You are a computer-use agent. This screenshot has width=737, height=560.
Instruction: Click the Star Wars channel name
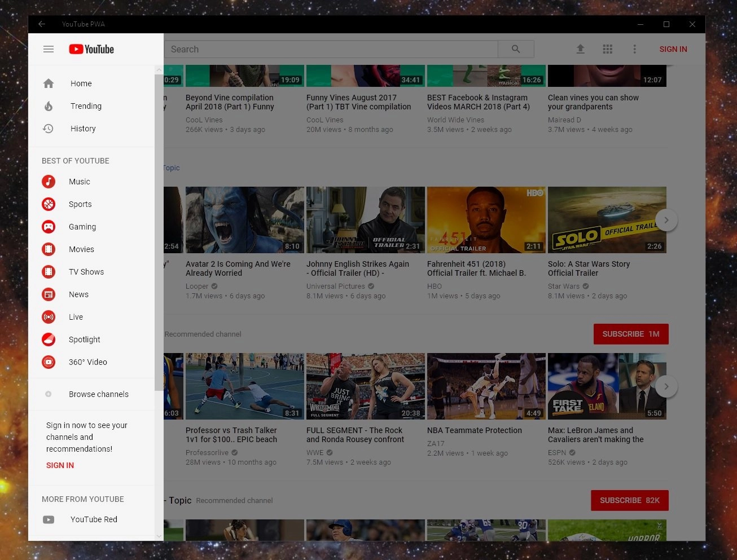[564, 286]
